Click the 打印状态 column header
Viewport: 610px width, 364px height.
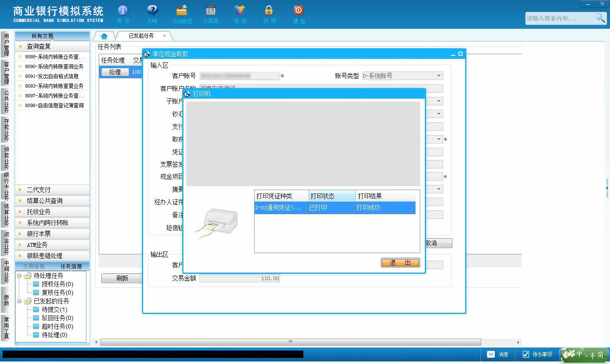(332, 196)
